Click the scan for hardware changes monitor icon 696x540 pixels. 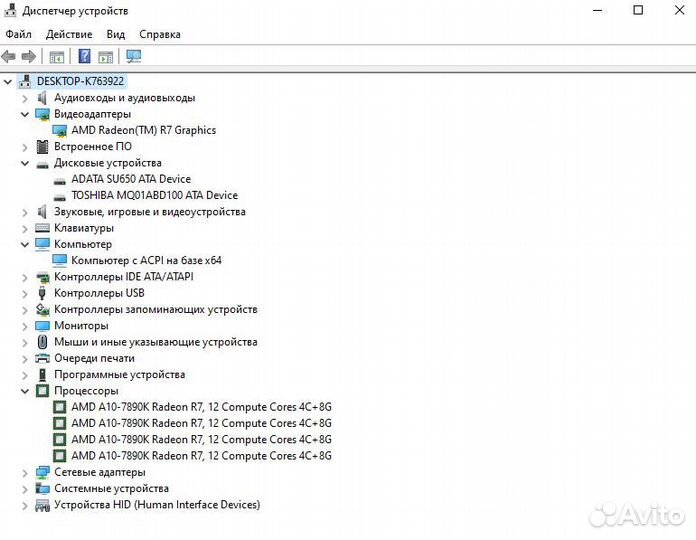[x=133, y=57]
